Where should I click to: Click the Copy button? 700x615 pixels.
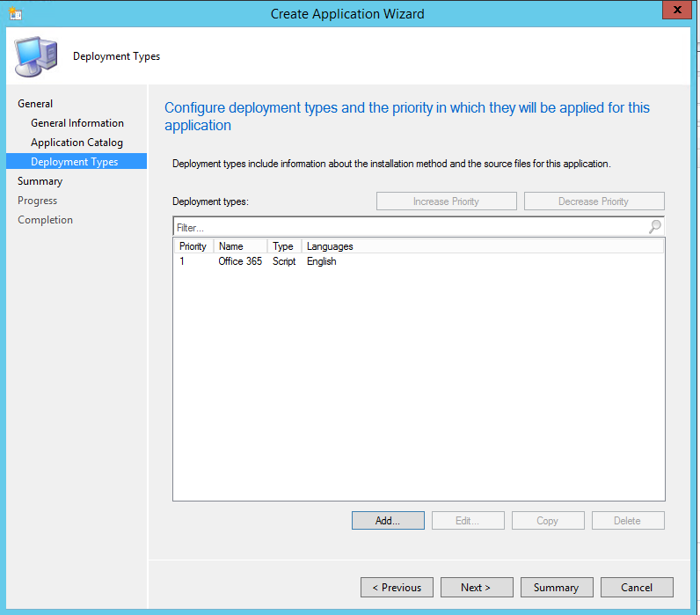point(548,520)
